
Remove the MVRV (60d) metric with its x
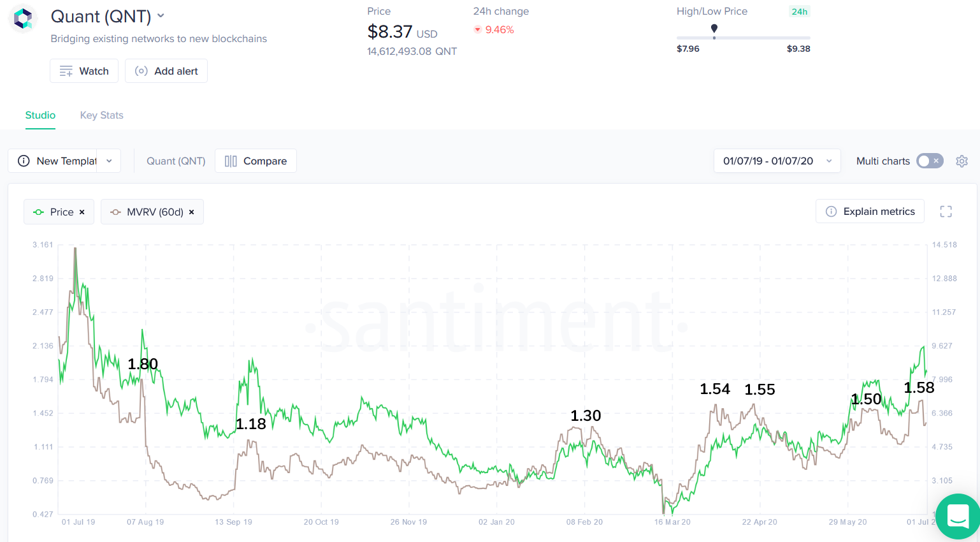coord(191,212)
